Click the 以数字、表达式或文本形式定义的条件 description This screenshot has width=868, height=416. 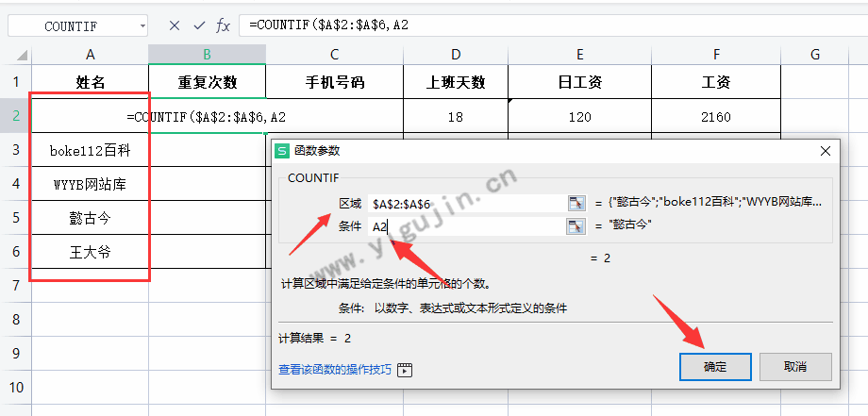tap(471, 308)
